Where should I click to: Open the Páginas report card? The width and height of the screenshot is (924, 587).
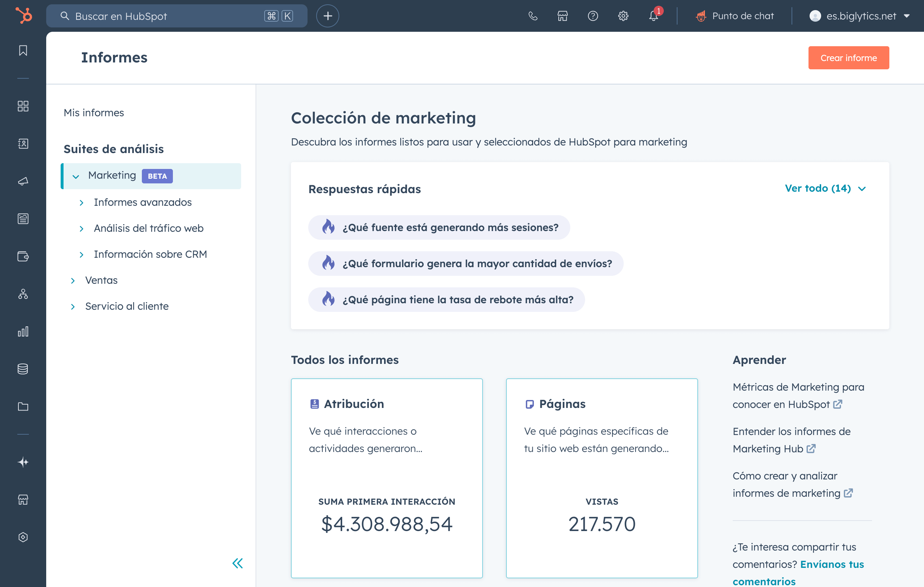pyautogui.click(x=602, y=478)
